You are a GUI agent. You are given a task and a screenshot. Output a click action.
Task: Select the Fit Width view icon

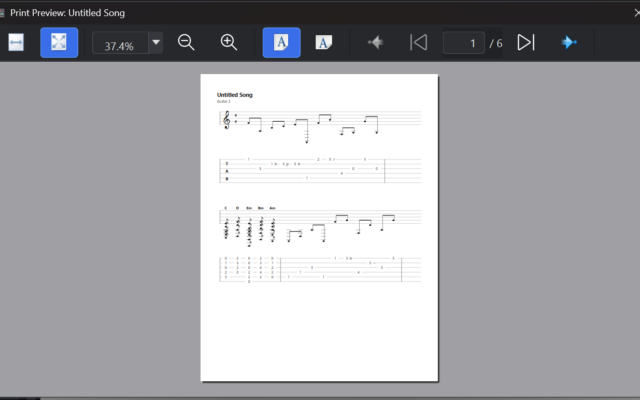16,42
